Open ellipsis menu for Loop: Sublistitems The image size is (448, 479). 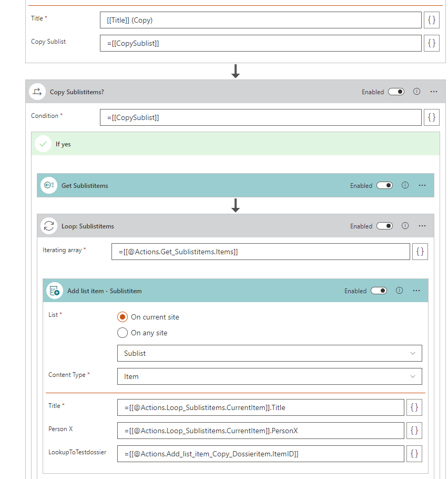click(422, 226)
